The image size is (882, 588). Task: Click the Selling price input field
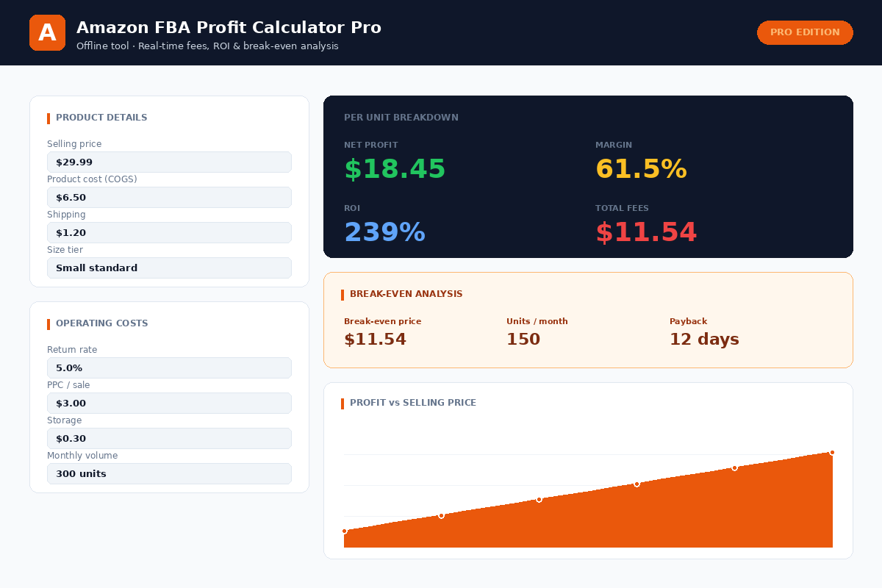pos(169,162)
